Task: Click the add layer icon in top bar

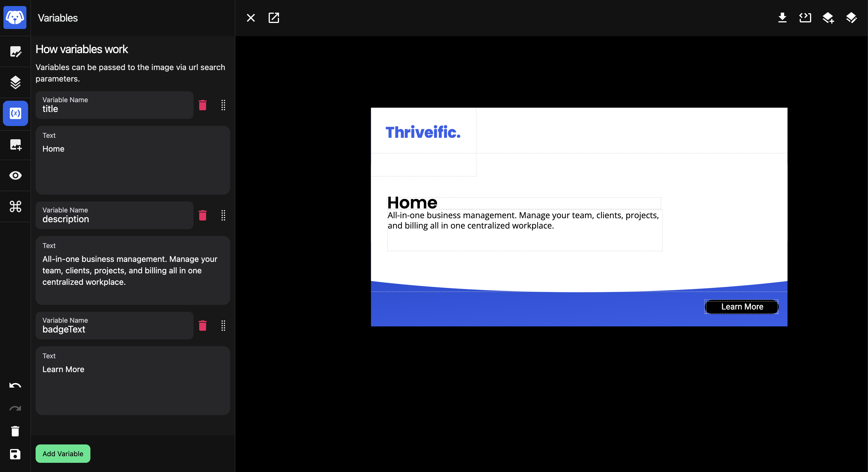Action: [x=828, y=18]
